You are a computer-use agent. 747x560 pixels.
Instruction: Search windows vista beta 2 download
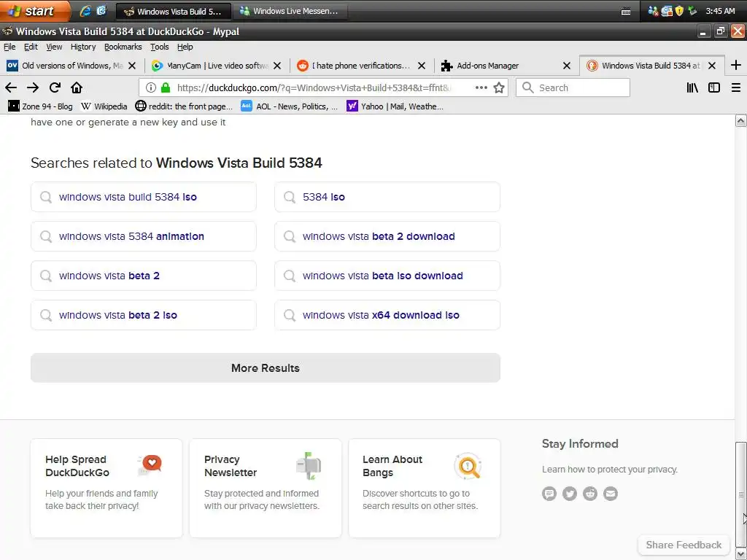[x=387, y=236]
